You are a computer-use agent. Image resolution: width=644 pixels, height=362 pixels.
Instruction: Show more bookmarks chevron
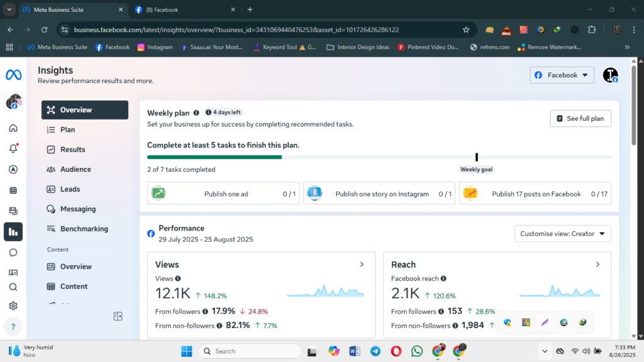627,47
